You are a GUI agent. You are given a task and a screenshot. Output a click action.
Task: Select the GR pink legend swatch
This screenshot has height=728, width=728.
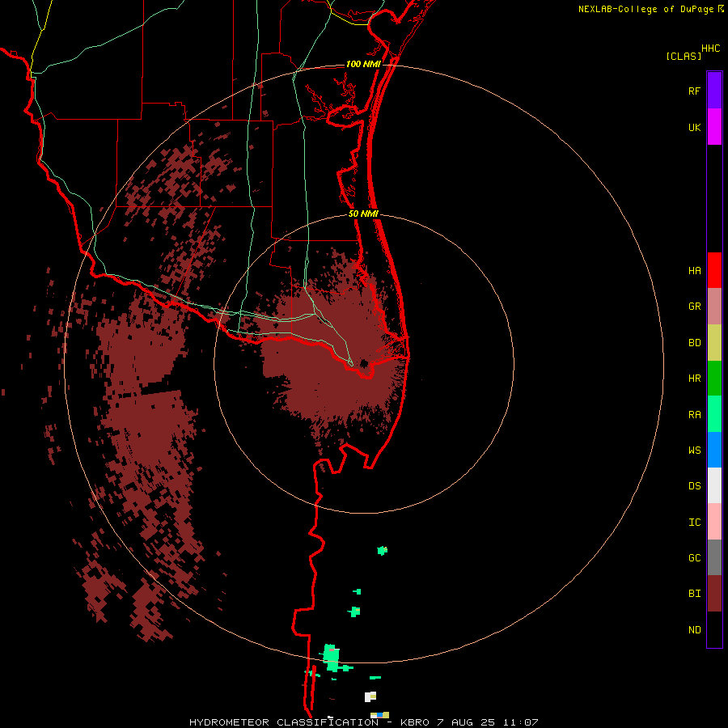pyautogui.click(x=714, y=307)
